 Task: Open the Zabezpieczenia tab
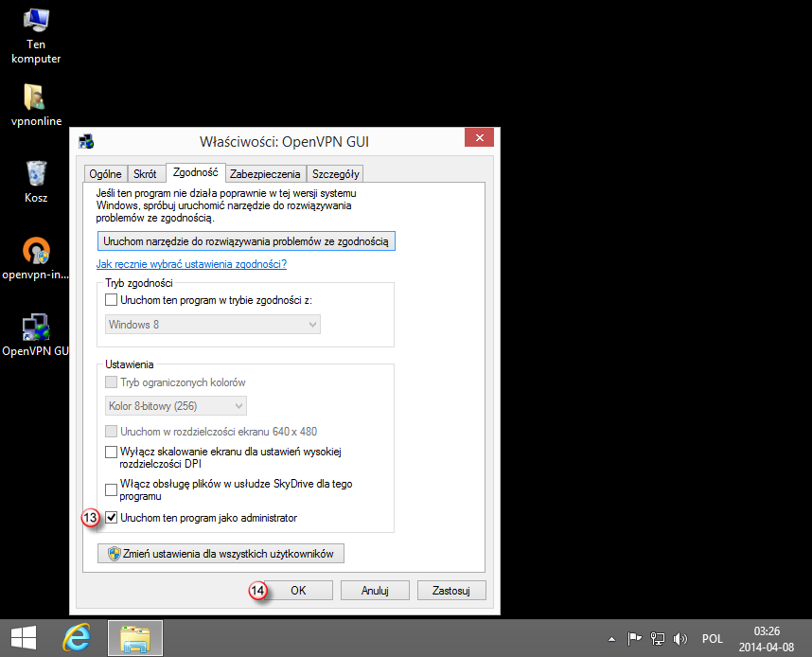(265, 174)
